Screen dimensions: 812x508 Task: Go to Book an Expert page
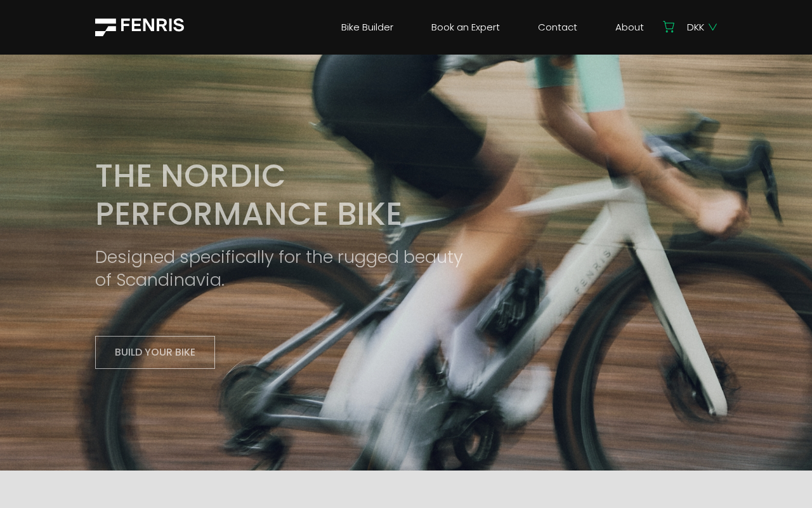pos(466,27)
